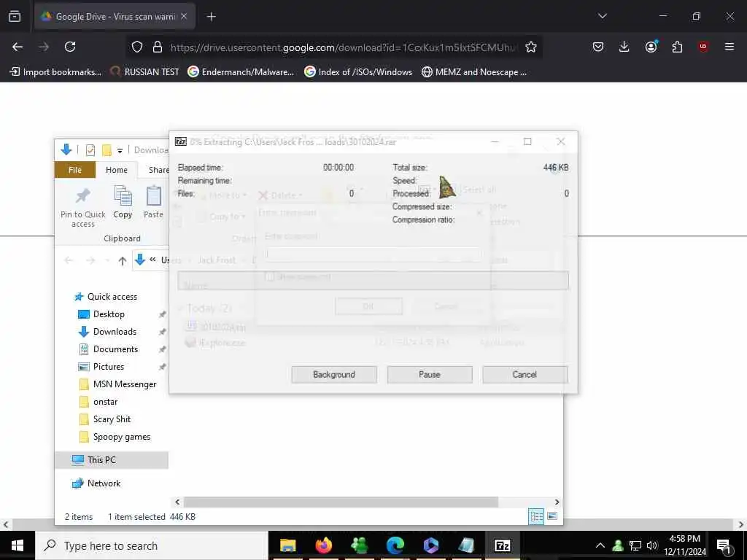Screen dimensions: 747x560
Task: Open Endermanch/Malware bookmark
Action: click(x=241, y=72)
